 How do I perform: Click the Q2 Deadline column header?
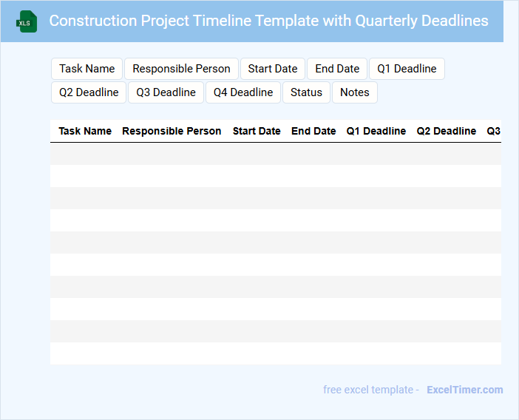click(447, 131)
